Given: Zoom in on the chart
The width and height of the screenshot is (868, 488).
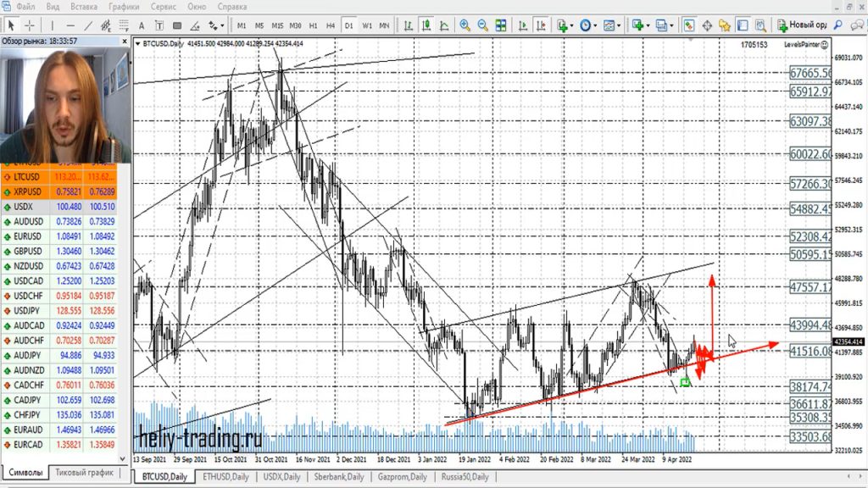Looking at the screenshot, I should pyautogui.click(x=465, y=25).
